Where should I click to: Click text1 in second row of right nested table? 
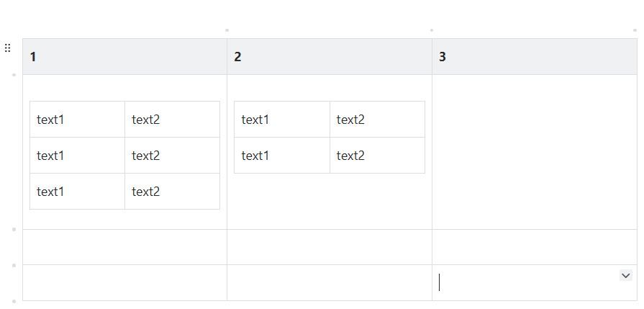pyautogui.click(x=255, y=156)
